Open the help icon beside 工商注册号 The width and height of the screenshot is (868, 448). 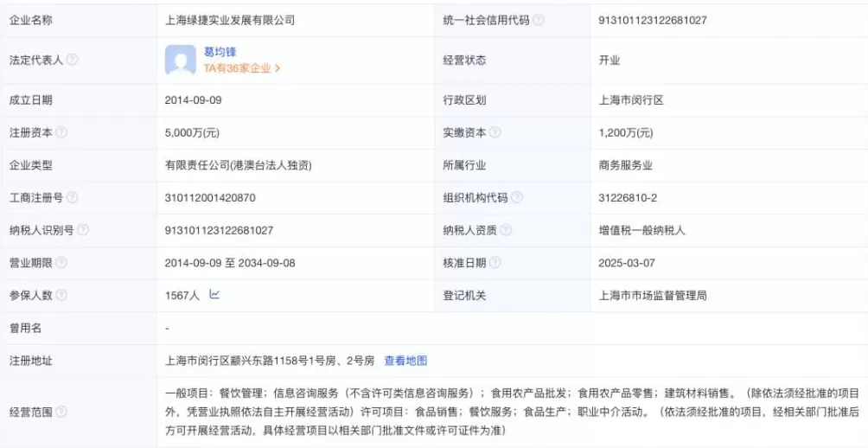72,198
